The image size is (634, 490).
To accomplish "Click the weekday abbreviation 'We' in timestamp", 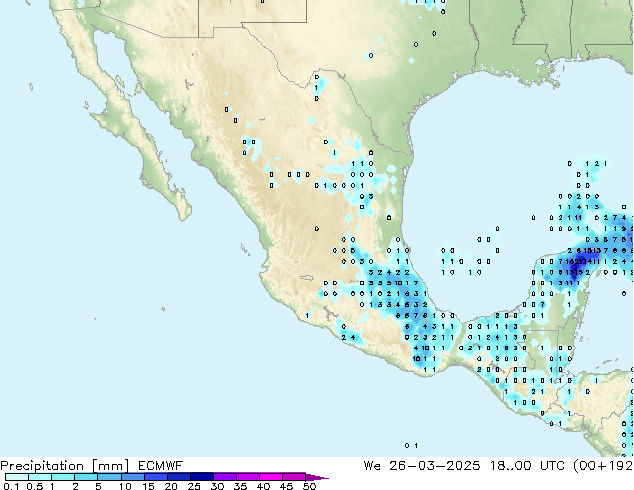I will (372, 466).
